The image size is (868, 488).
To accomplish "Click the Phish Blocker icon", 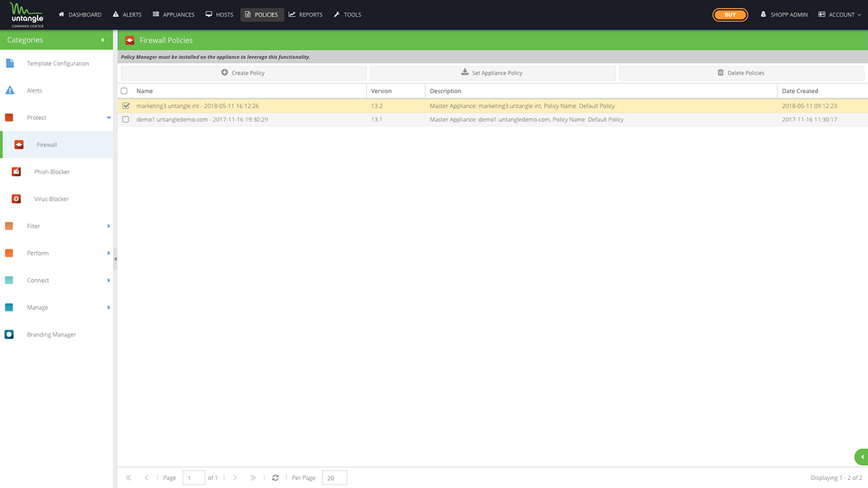I will coord(17,172).
